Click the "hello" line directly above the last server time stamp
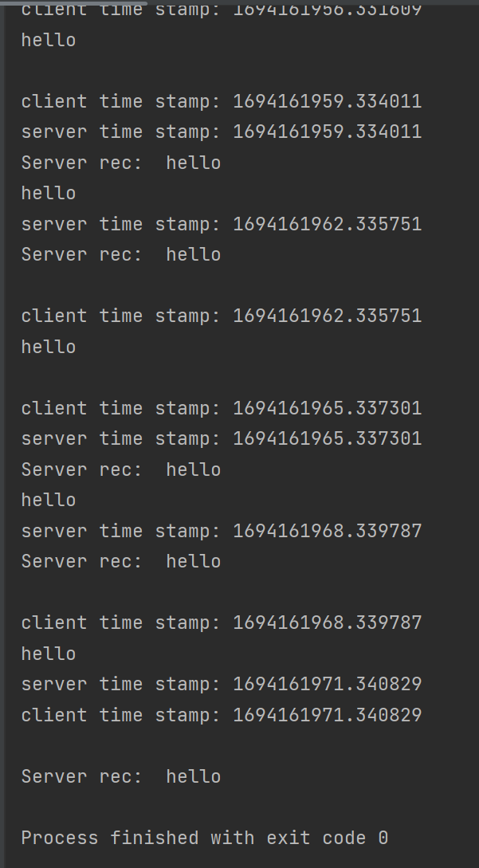 pyautogui.click(x=49, y=654)
